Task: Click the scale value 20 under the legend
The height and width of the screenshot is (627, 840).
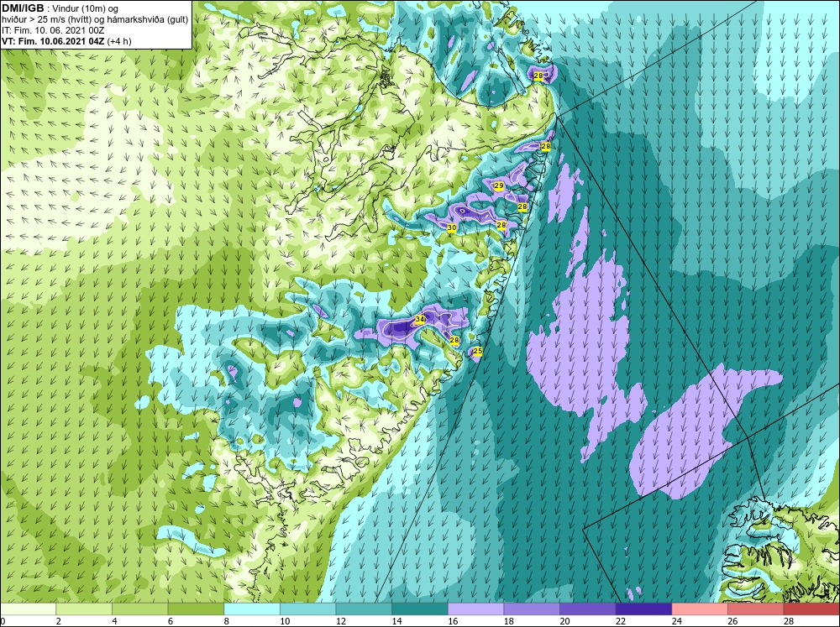Action: pyautogui.click(x=564, y=621)
